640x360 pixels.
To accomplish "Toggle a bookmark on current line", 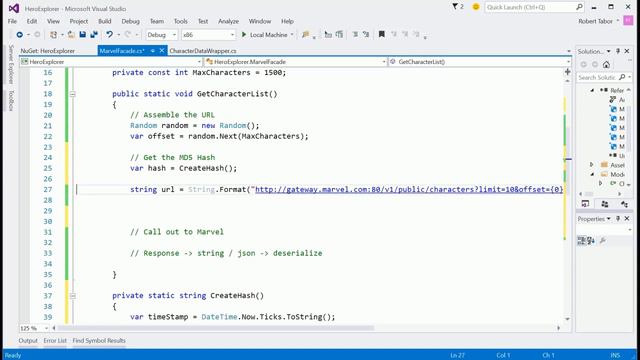I will pyautogui.click(x=382, y=35).
